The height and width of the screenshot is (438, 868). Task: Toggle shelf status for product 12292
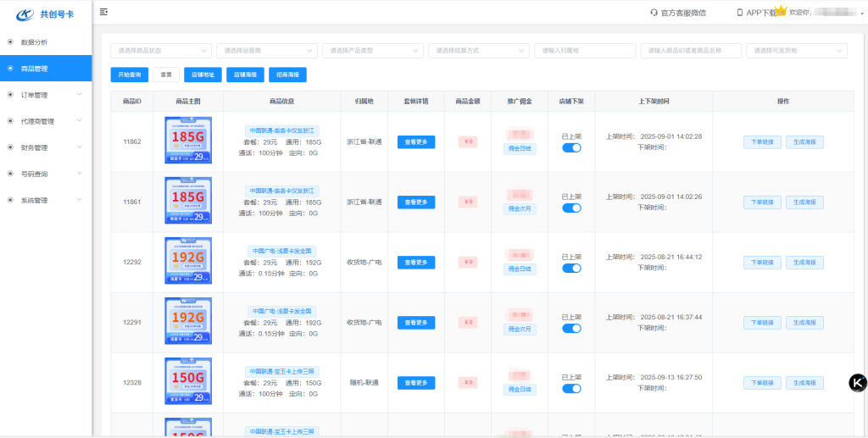571,268
